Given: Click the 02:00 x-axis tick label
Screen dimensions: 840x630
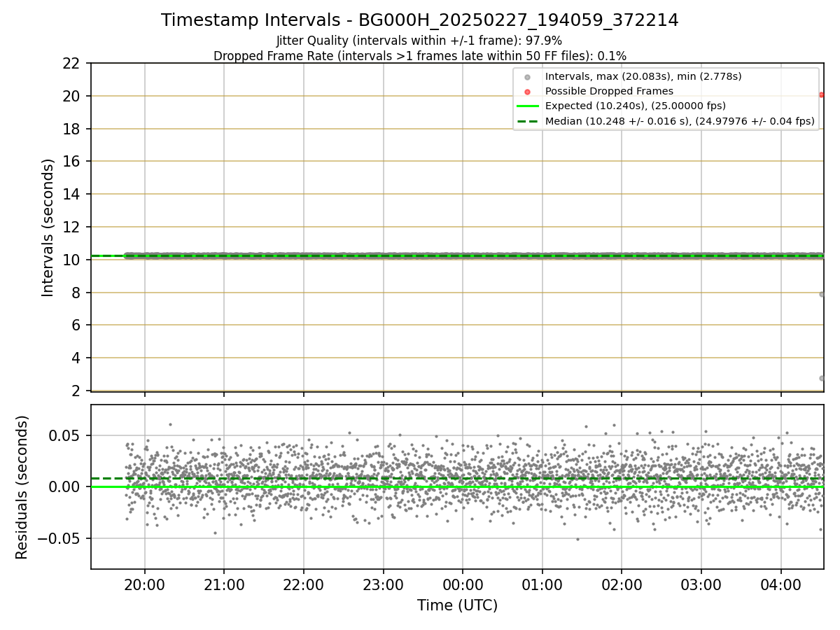Looking at the screenshot, I should (x=622, y=584).
